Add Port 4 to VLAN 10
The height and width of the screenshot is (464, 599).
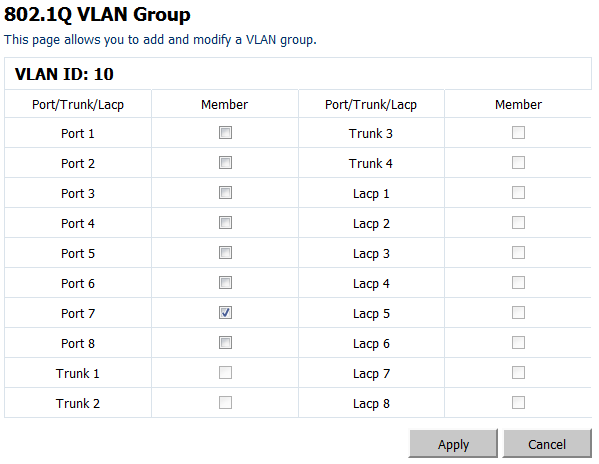click(225, 222)
